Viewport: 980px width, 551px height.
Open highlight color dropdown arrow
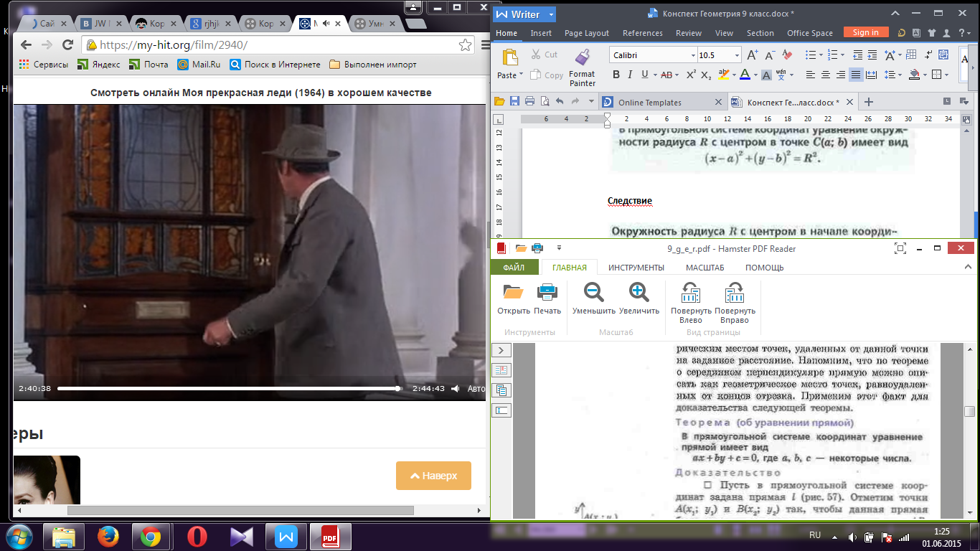[732, 75]
